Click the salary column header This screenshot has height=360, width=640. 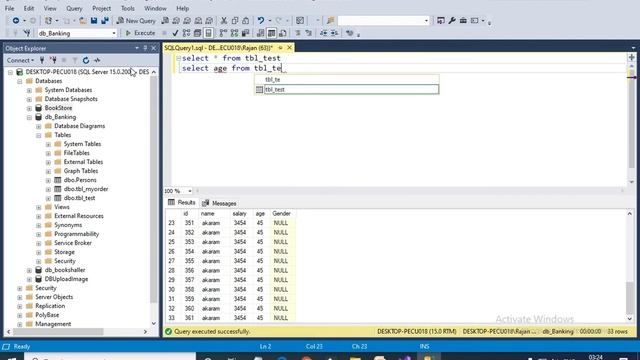[x=240, y=213]
